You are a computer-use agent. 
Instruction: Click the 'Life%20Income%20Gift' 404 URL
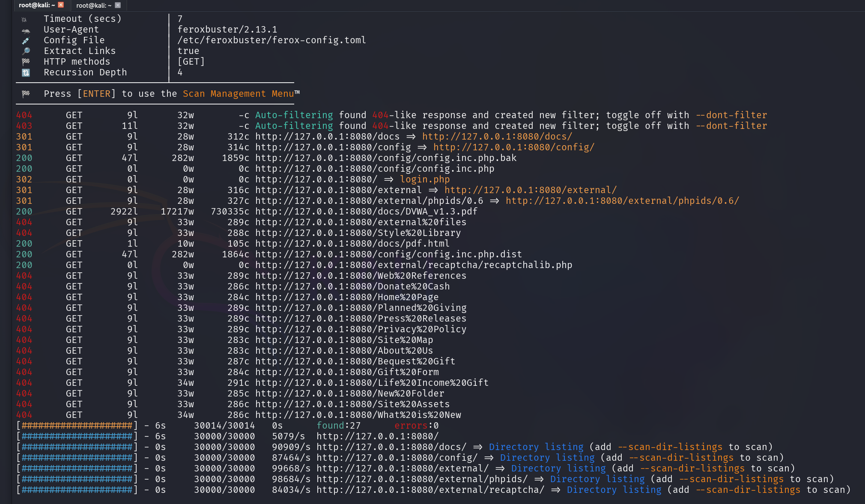(x=372, y=383)
